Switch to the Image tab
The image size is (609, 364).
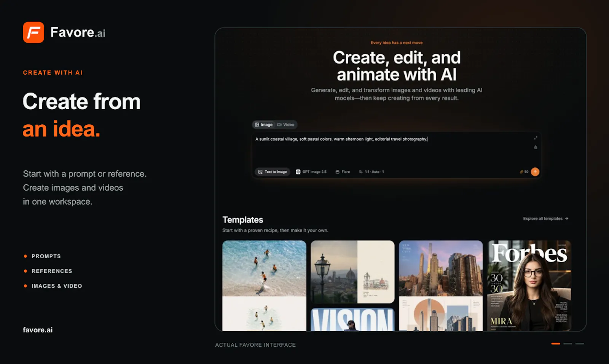(264, 125)
